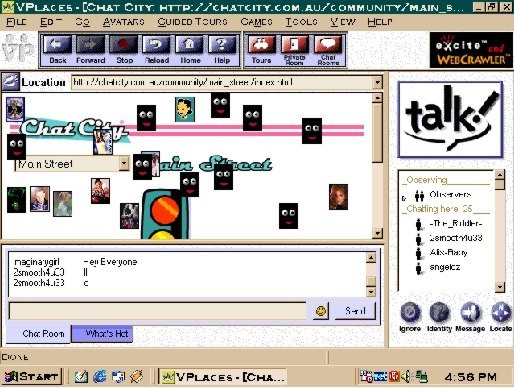This screenshot has width=514, height=388.
Task: Open the Main Street room dropdown
Action: coord(124,164)
